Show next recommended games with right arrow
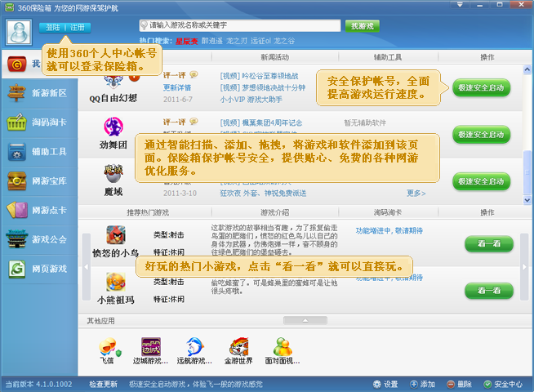This screenshot has height=392, width=534. (524, 267)
